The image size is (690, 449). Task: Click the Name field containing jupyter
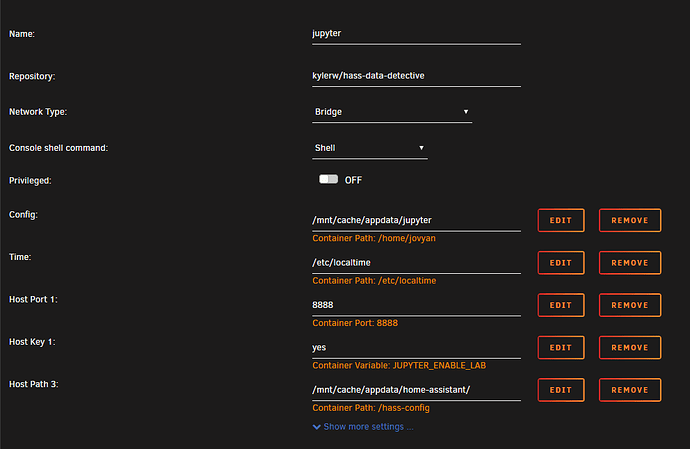pos(416,33)
